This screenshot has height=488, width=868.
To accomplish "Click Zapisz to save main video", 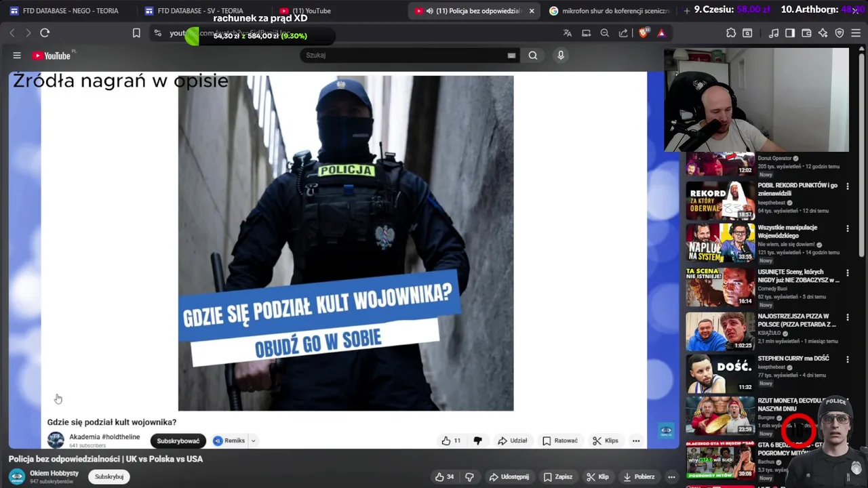I will (x=557, y=476).
